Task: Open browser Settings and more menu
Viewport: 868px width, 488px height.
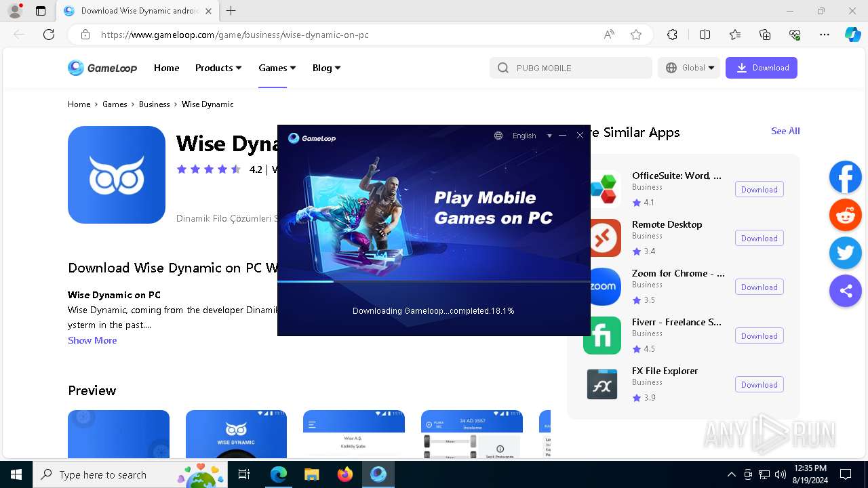Action: tap(825, 35)
